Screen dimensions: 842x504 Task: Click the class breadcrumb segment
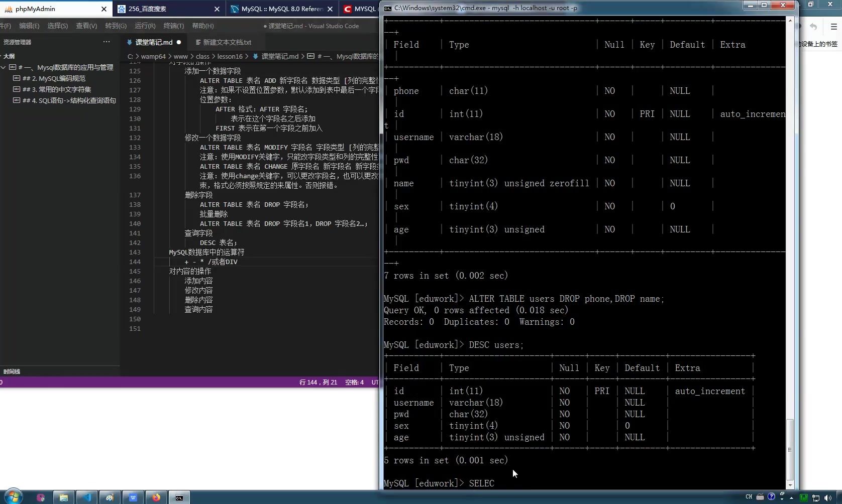[202, 56]
